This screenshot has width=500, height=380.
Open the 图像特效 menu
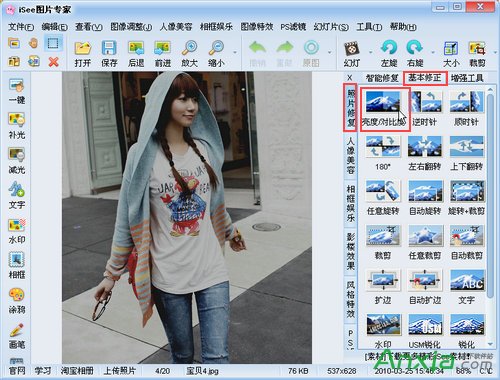point(257,27)
